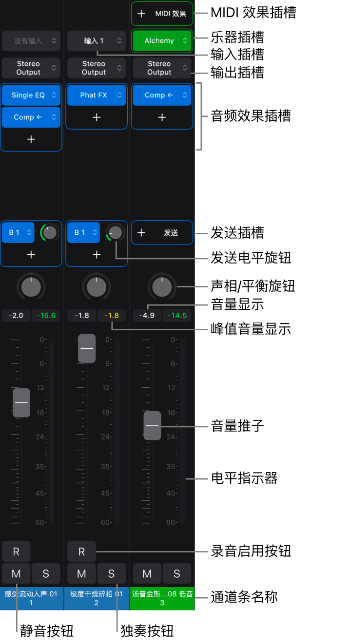
Task: Mute track 1 with M button
Action: (16, 574)
